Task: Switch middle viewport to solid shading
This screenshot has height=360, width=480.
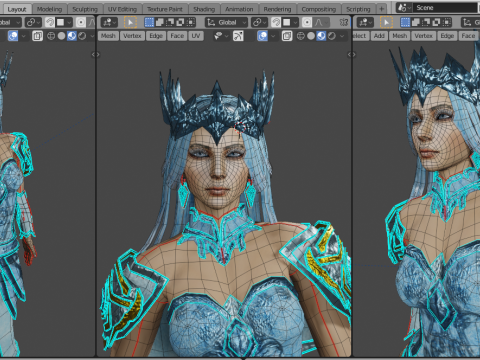Action: 311,36
